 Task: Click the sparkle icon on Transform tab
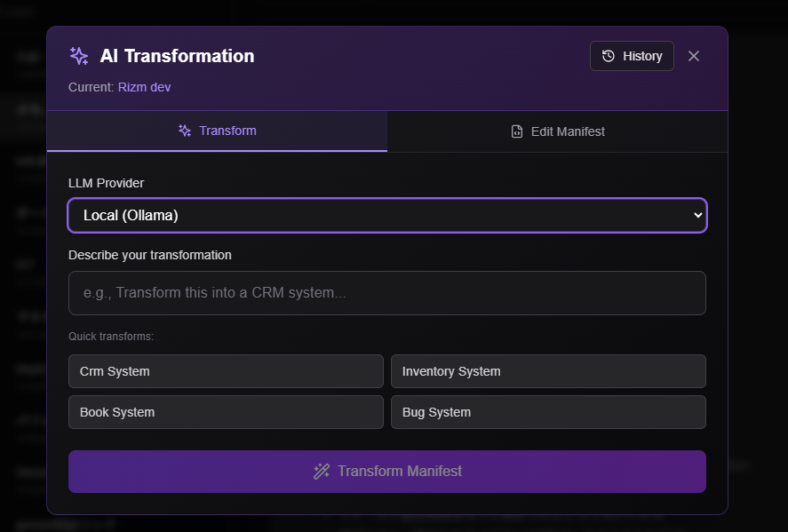[185, 131]
